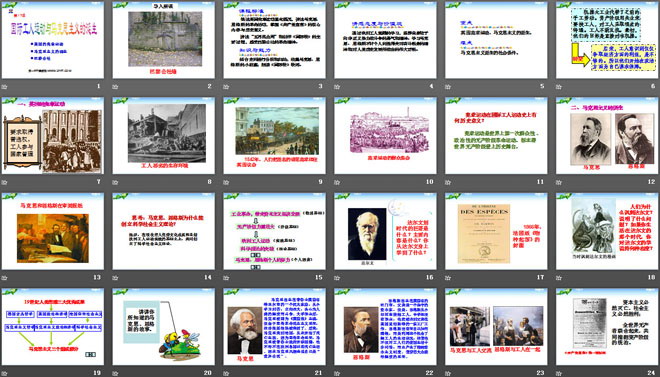This screenshot has height=377, width=660.
Task: Select slide 7 with the framed text scroll
Action: pyautogui.click(x=53, y=135)
